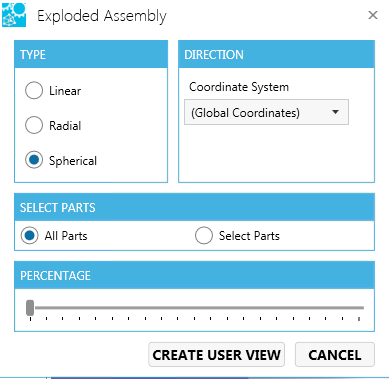389x379 pixels.
Task: Click the Exploded Assembly app icon
Action: pos(14,15)
